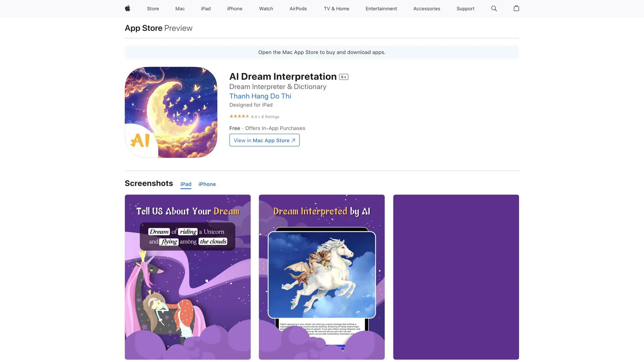Click the View in Mac App Store button
Viewport: 644px width, 362px height.
pyautogui.click(x=264, y=140)
